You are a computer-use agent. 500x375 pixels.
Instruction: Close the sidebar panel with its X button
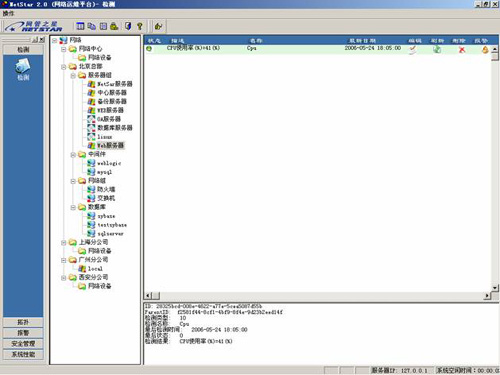pos(42,40)
